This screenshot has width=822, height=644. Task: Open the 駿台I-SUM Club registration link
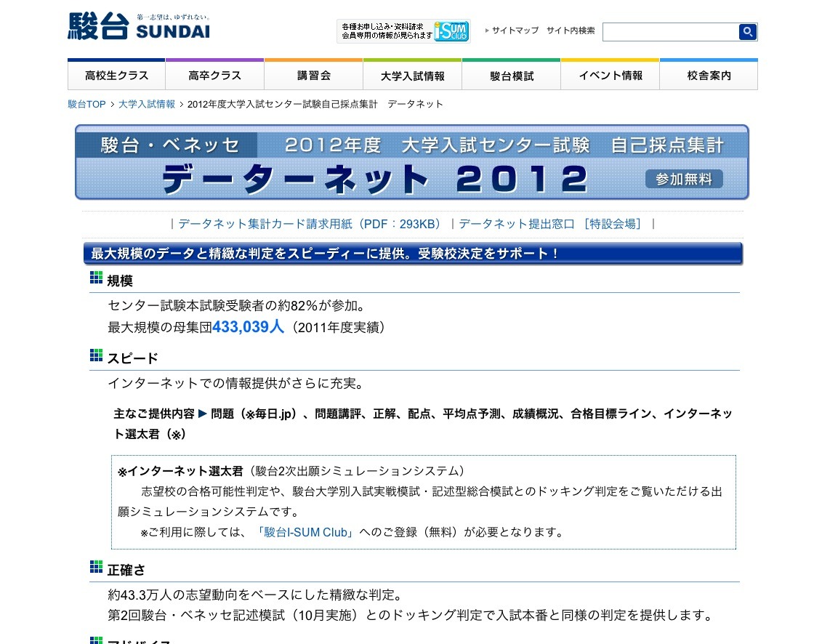pos(306,532)
